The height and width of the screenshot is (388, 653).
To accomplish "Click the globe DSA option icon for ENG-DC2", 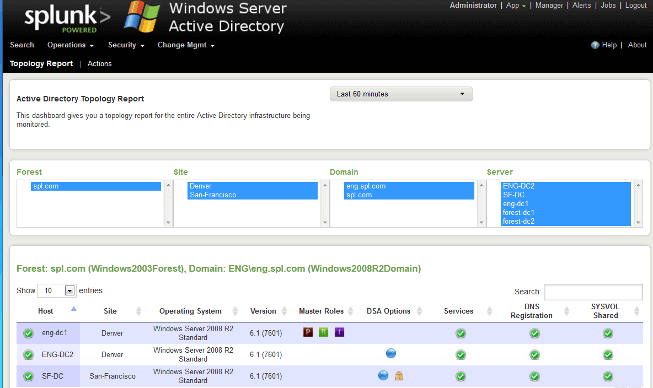I will 391,353.
